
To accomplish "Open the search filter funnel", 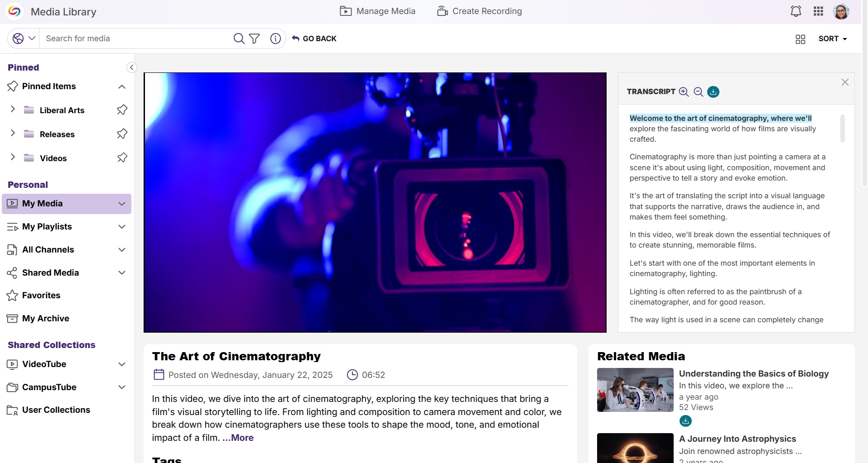I will pyautogui.click(x=255, y=38).
